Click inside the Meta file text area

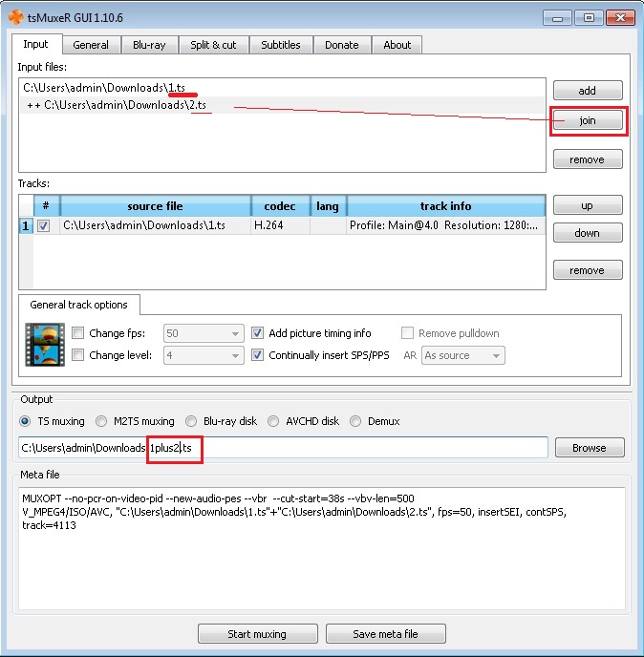point(322,548)
